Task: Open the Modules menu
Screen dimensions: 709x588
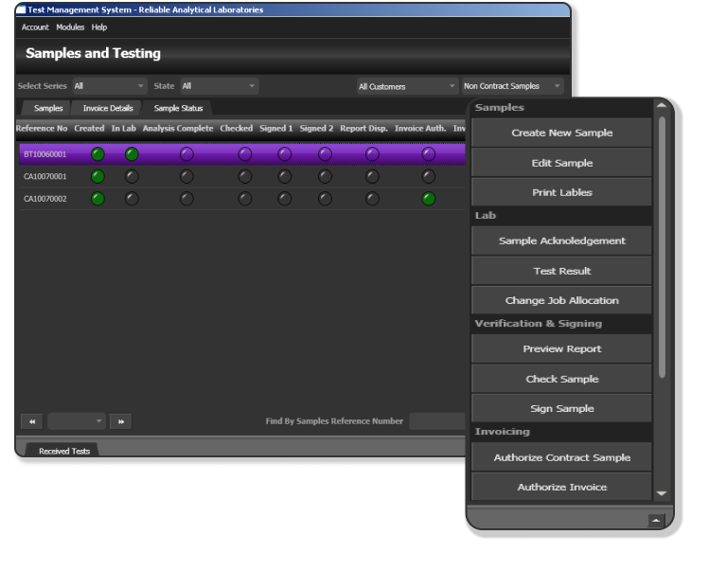Action: pos(70,27)
